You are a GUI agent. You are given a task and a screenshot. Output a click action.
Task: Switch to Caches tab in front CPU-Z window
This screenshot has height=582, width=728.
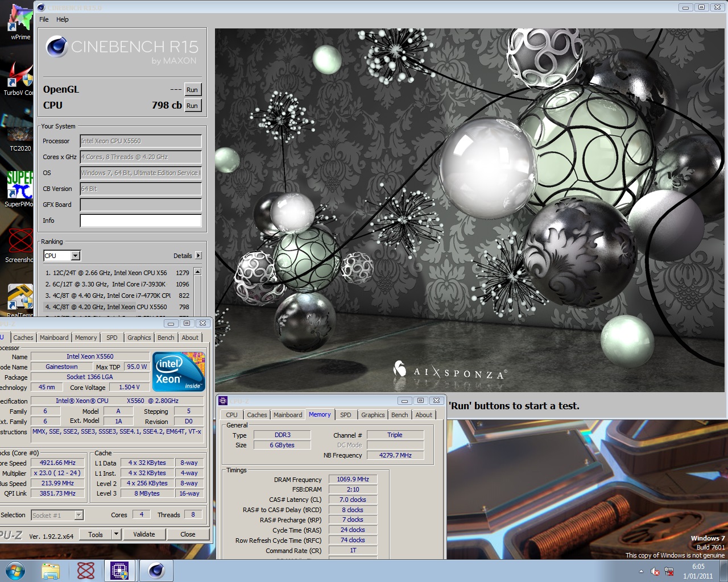pos(23,338)
